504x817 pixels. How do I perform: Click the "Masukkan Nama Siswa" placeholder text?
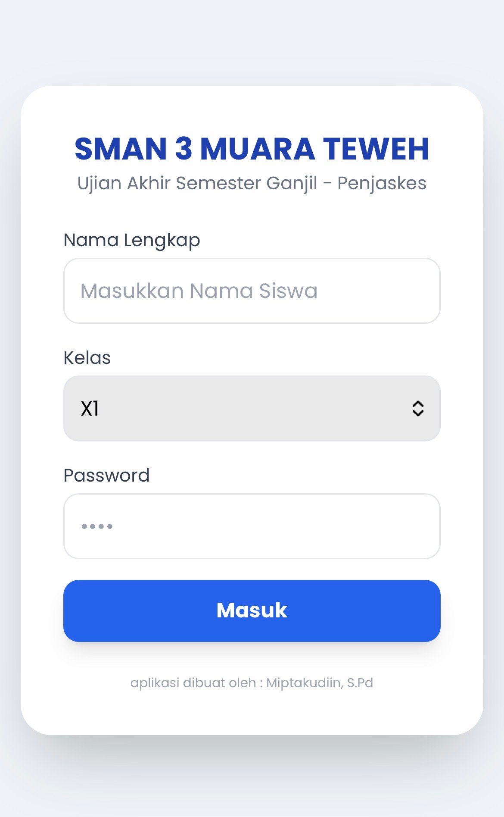point(199,291)
